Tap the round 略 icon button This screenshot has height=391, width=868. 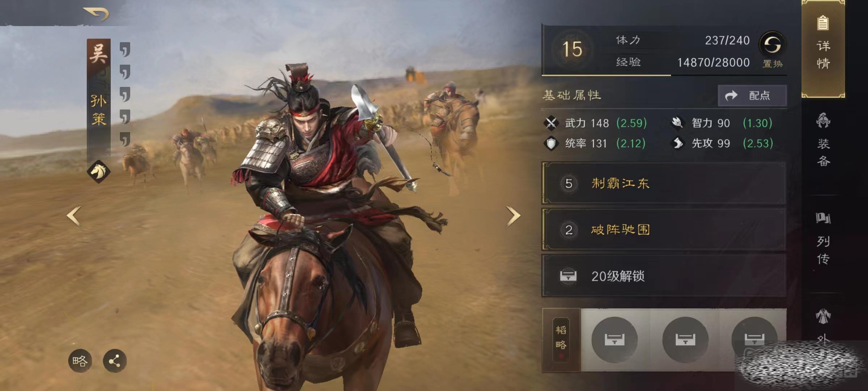[x=80, y=361]
